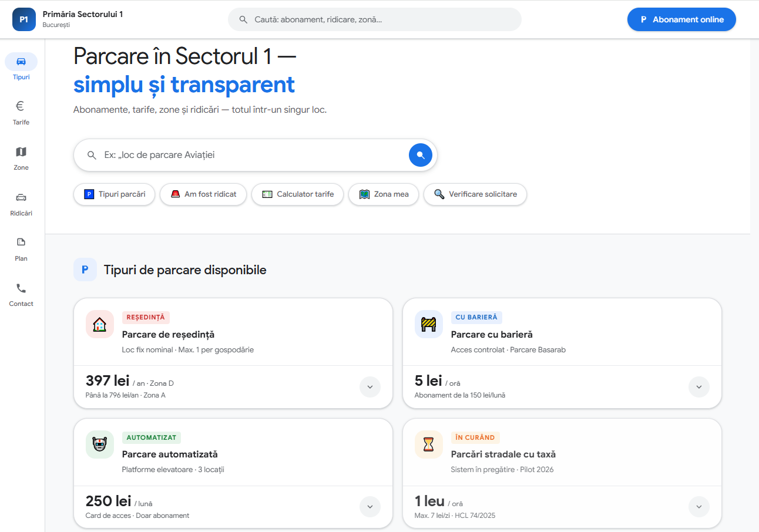Click the Tipuri de parcare disponibile heading
759x532 pixels.
pos(185,270)
